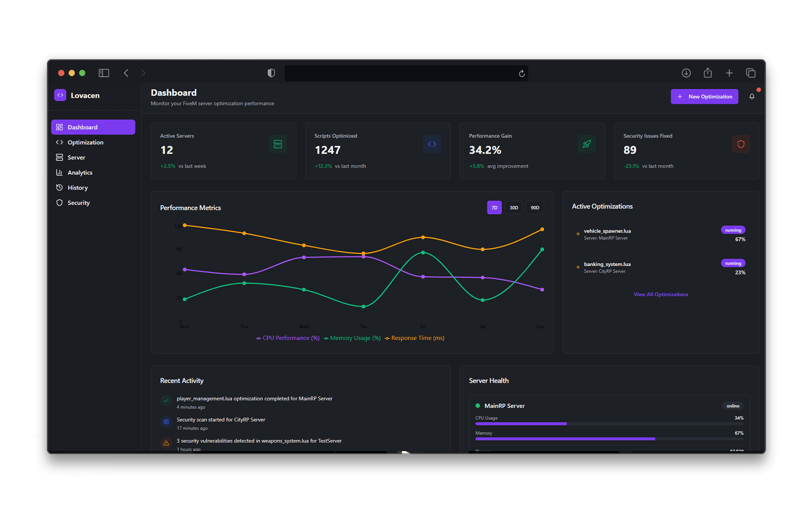Toggle the browser sidebar panel icon

[104, 73]
